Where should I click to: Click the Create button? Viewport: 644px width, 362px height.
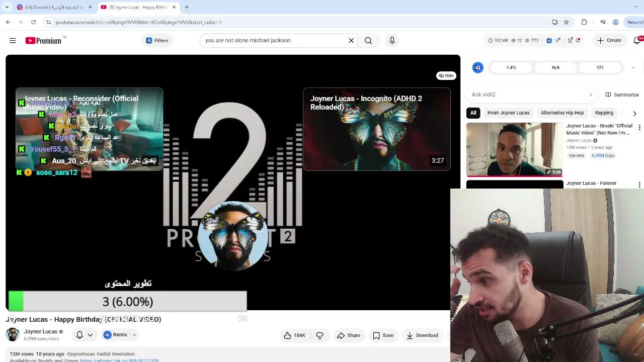[x=609, y=40]
